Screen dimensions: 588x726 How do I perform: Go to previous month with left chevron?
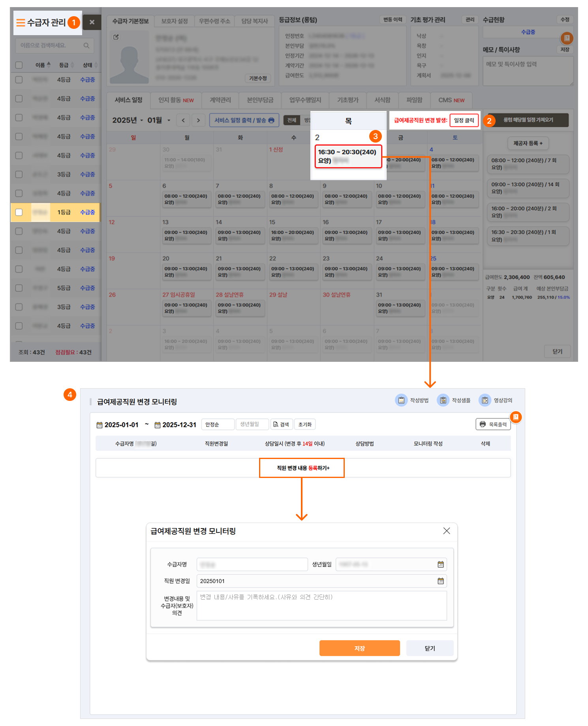click(183, 120)
